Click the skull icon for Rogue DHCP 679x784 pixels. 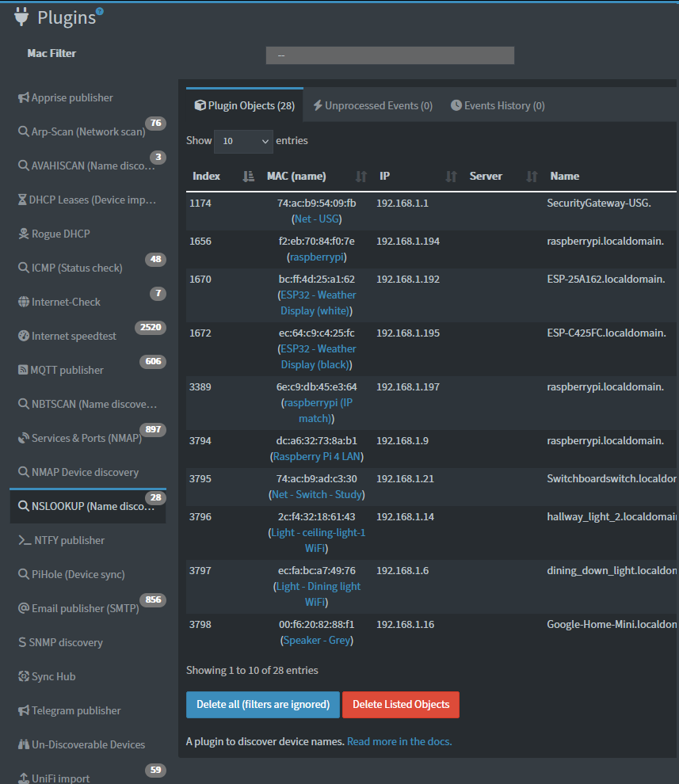click(24, 234)
